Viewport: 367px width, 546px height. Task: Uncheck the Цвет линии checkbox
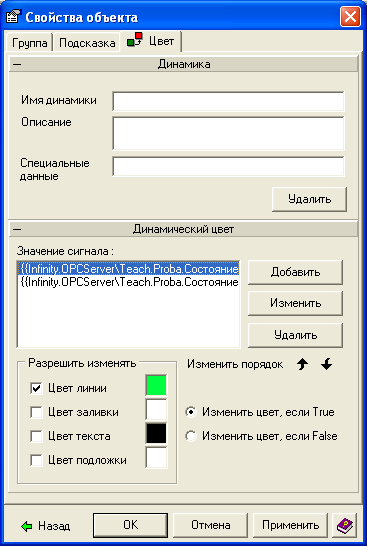[x=36, y=388]
